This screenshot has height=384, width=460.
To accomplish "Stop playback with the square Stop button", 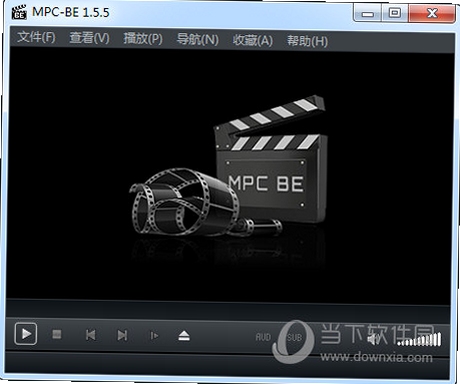I will [x=57, y=334].
